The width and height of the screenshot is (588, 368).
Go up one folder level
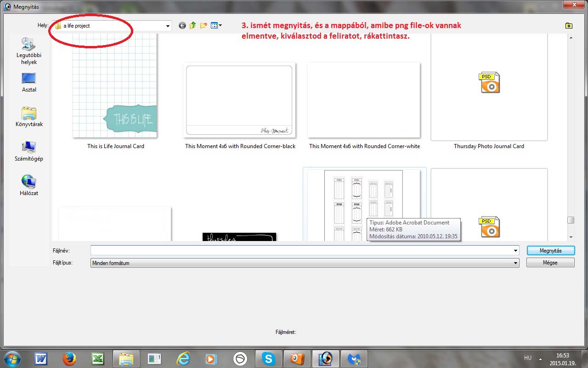tap(193, 26)
